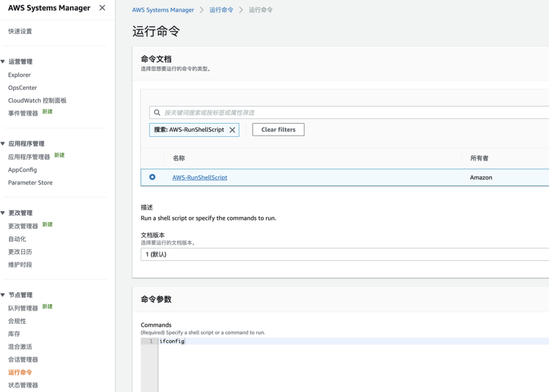Screen dimensions: 549x392
Task: Select 运行命令 in sidebar
Action: tap(20, 372)
